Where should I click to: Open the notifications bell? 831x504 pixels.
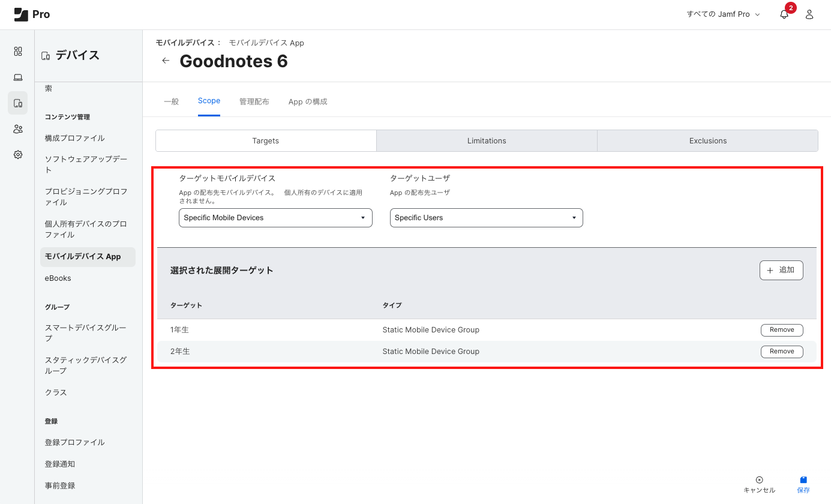(784, 14)
